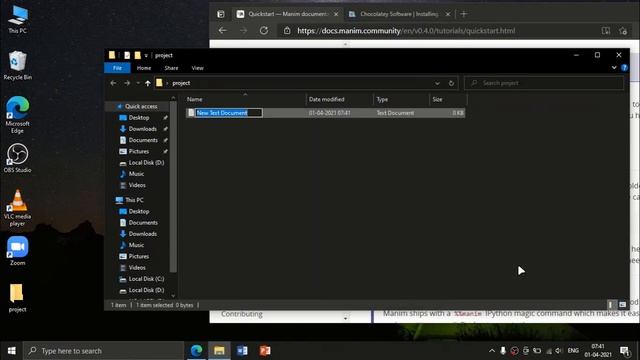Open This PC desktop icon
Image resolution: width=640 pixels, height=360 pixels.
[18, 19]
